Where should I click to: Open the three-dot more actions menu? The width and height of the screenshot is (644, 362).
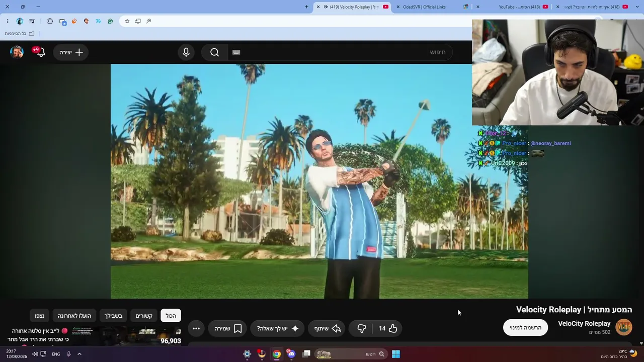pyautogui.click(x=196, y=328)
